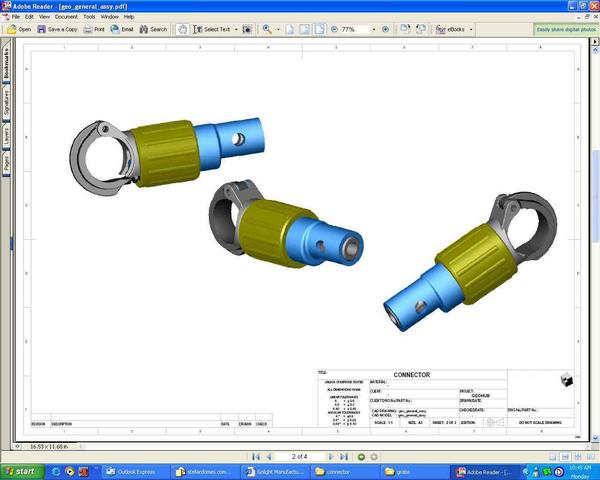Go to the first page
Screen dimensions: 600x480
pos(256,457)
